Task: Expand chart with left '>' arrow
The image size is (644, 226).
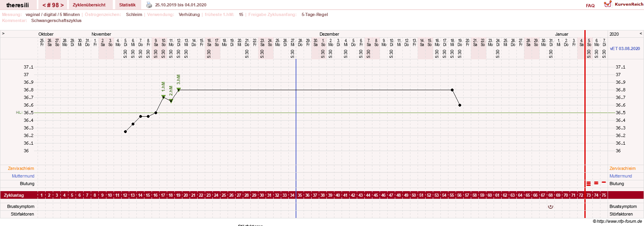Action: point(3,34)
